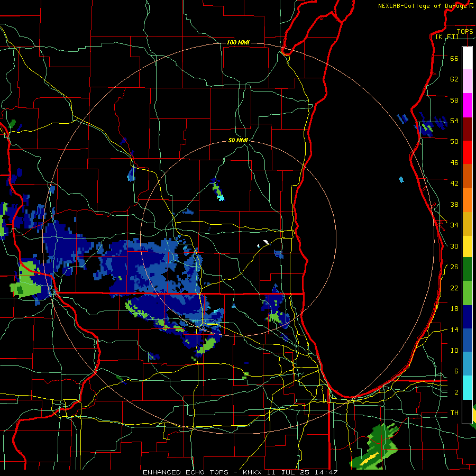Select the black TH swatch at scale bottom
This screenshot has height=476, width=476.
[467, 411]
